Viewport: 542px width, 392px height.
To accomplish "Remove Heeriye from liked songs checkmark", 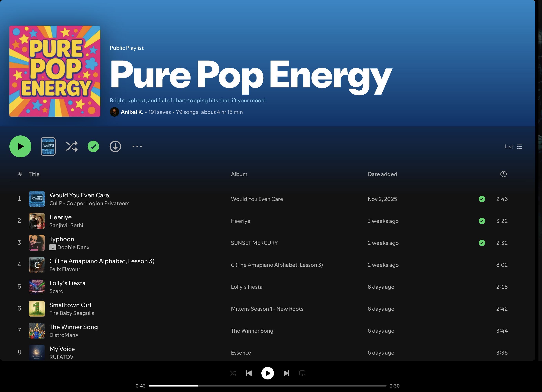I will tap(482, 221).
